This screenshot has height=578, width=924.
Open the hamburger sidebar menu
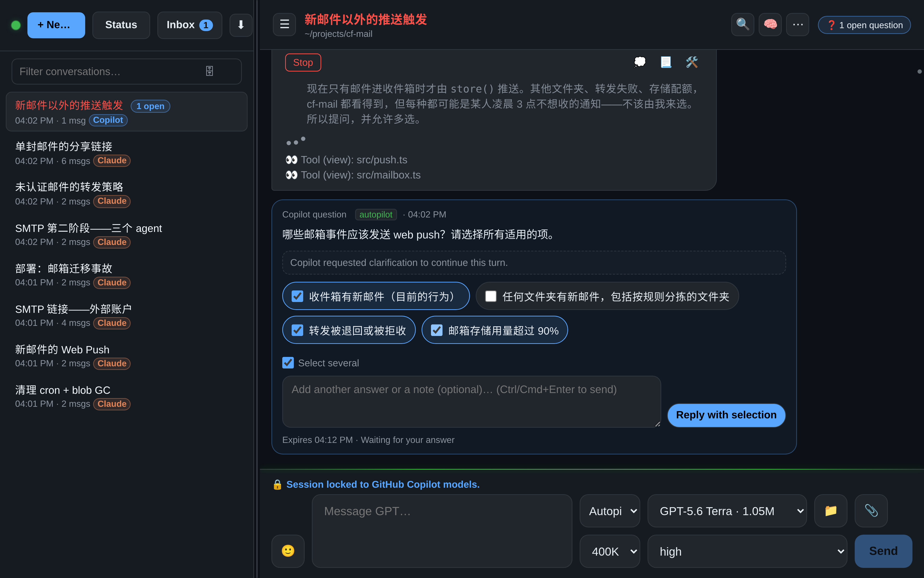pos(284,25)
